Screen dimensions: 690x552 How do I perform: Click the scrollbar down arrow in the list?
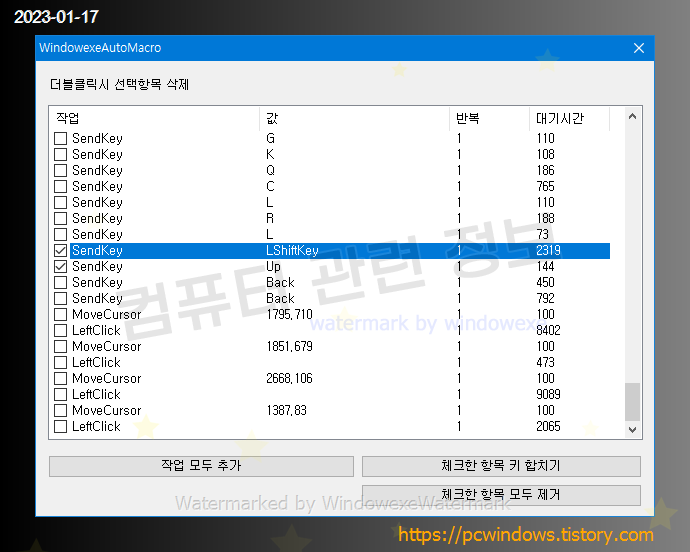(x=632, y=430)
